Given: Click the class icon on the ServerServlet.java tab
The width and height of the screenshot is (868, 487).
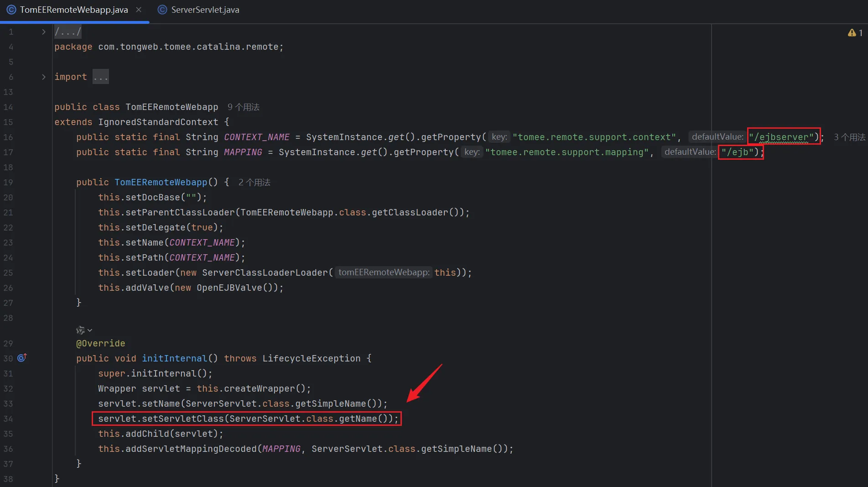Looking at the screenshot, I should tap(162, 10).
